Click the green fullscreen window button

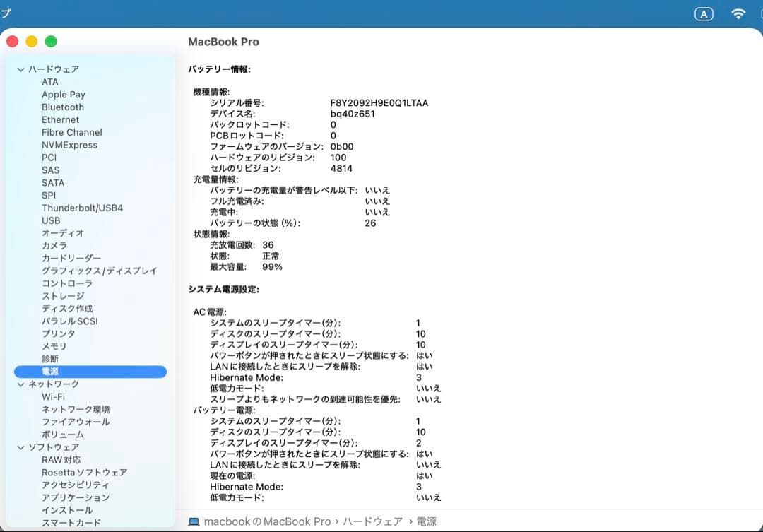click(x=51, y=42)
